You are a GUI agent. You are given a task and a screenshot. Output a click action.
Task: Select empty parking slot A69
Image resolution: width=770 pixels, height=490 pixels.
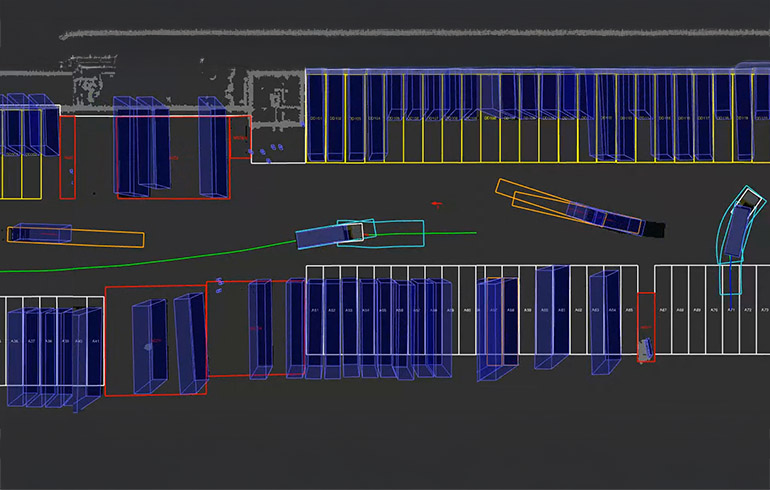tap(697, 310)
